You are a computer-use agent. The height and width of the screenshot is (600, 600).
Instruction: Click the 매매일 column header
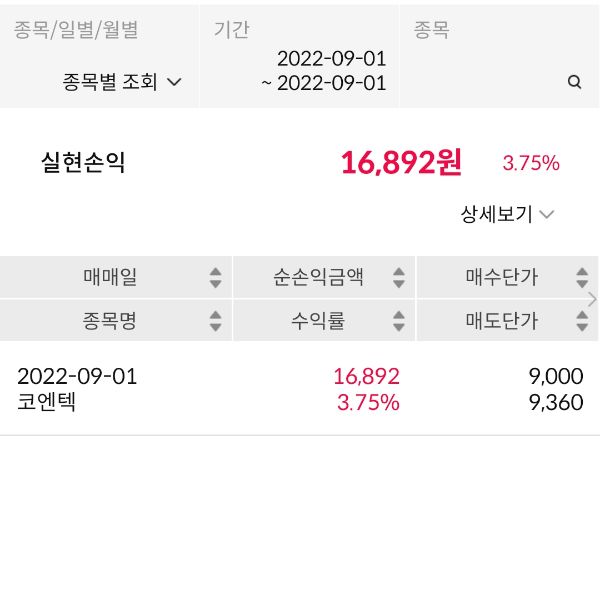[x=110, y=278]
